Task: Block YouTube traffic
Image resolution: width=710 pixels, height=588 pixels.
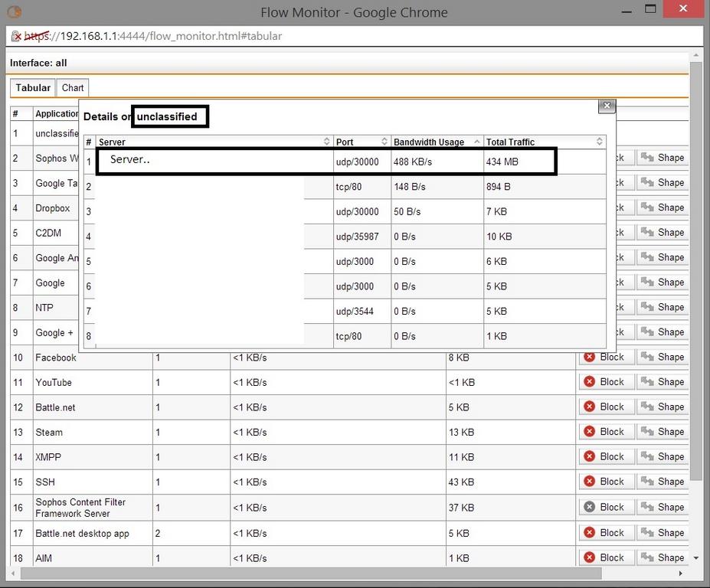Action: pos(605,382)
